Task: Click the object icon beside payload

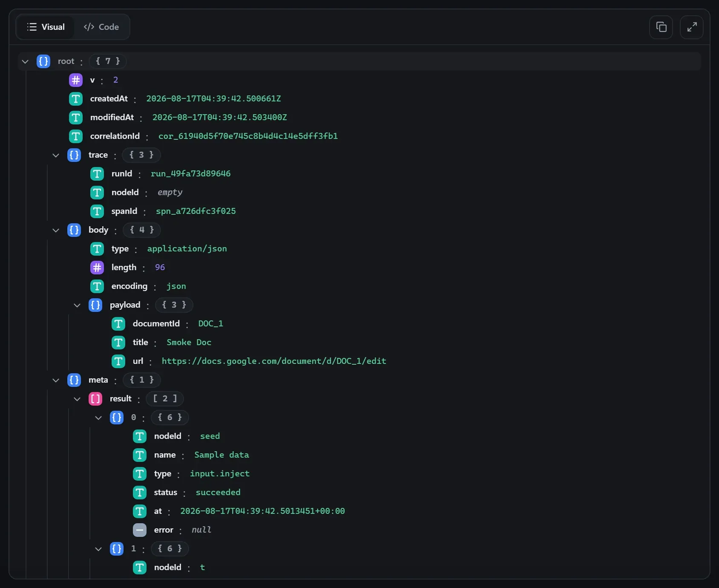Action: (95, 305)
